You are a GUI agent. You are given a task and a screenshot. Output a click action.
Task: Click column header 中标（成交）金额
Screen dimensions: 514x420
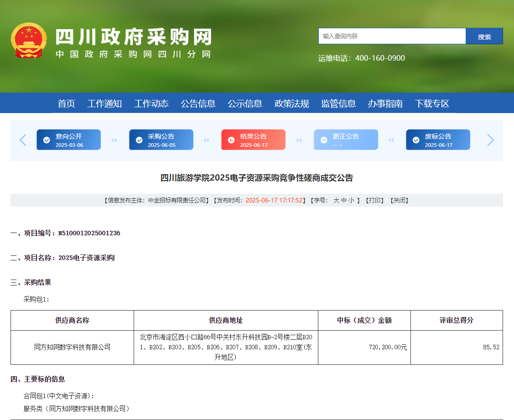pyautogui.click(x=364, y=320)
